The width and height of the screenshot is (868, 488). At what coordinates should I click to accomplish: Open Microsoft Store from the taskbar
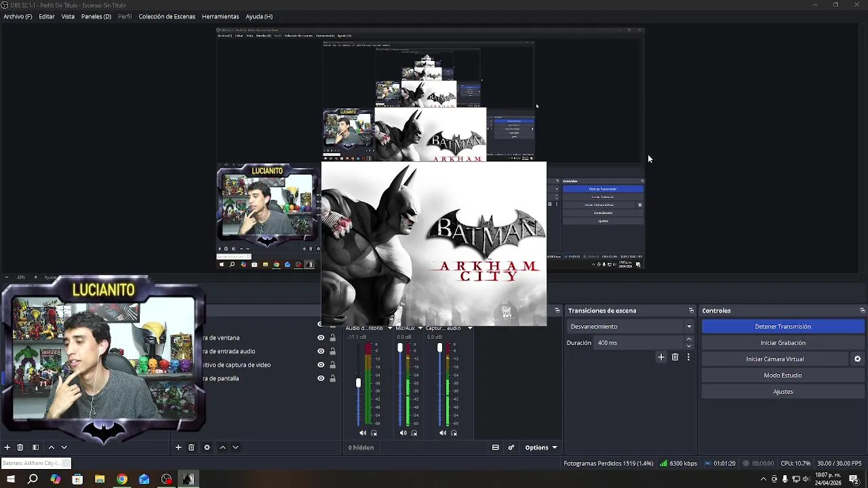coord(77,479)
